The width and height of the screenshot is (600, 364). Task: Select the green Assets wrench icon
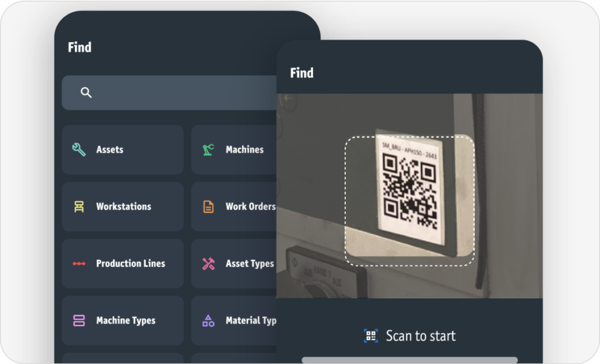point(79,149)
